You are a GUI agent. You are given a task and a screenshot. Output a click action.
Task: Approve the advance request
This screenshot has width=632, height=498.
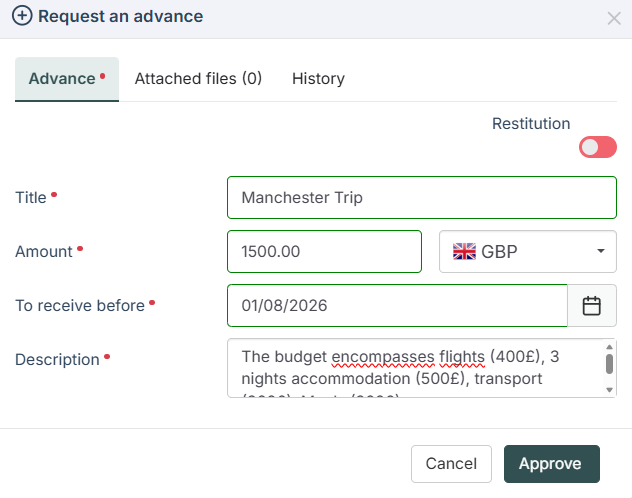point(552,464)
